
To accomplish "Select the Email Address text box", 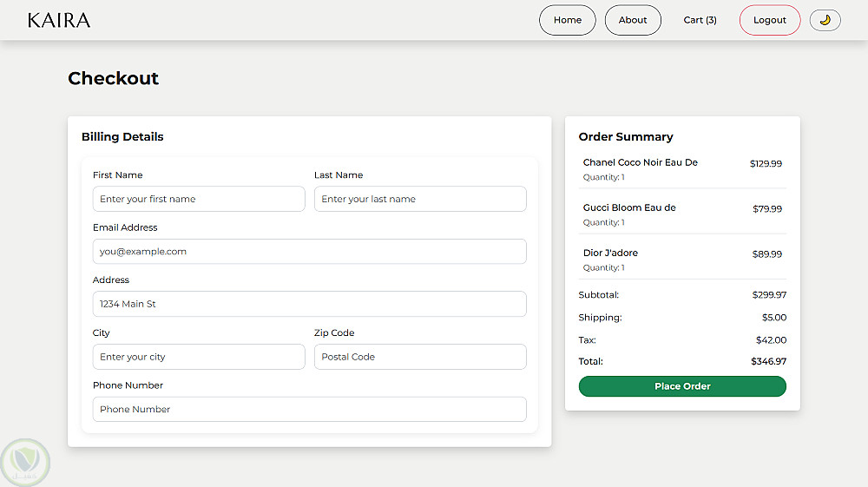I will tap(309, 252).
